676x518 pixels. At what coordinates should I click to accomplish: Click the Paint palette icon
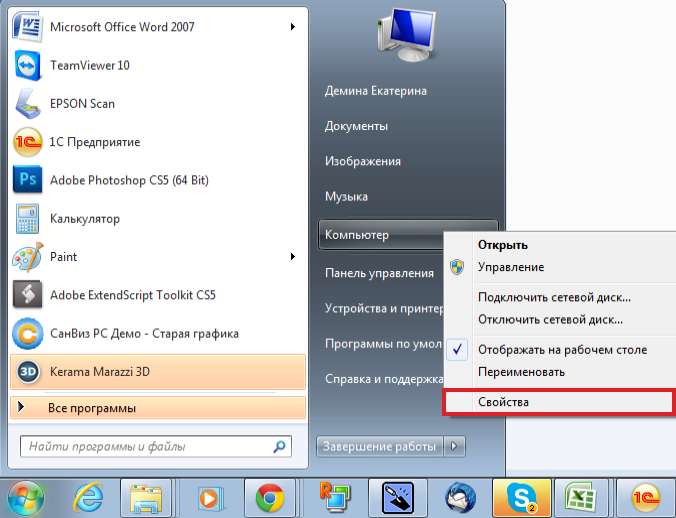click(x=28, y=257)
